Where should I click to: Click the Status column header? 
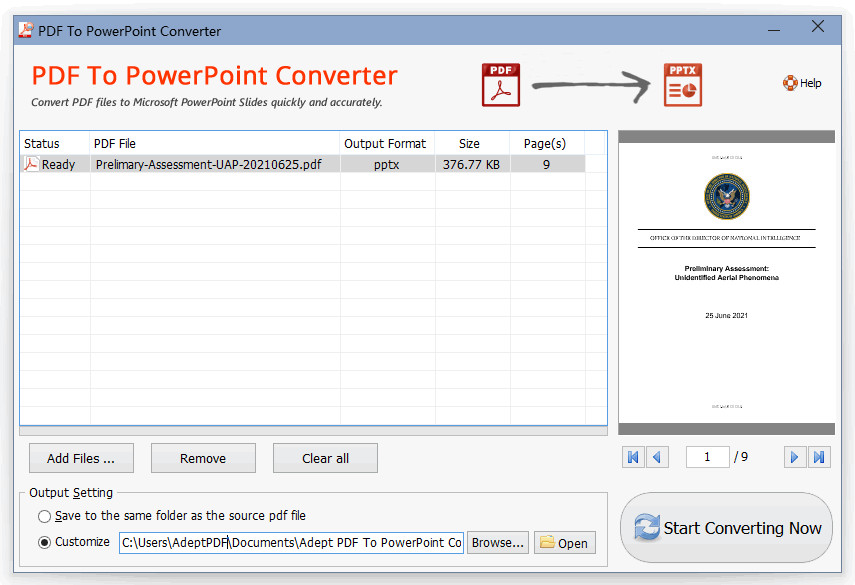55,143
